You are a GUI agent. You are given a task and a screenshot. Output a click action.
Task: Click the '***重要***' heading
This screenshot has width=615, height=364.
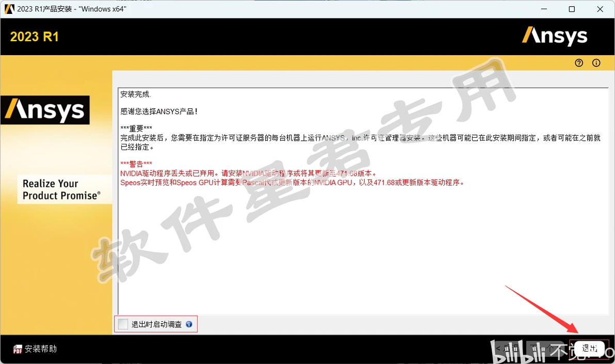136,128
